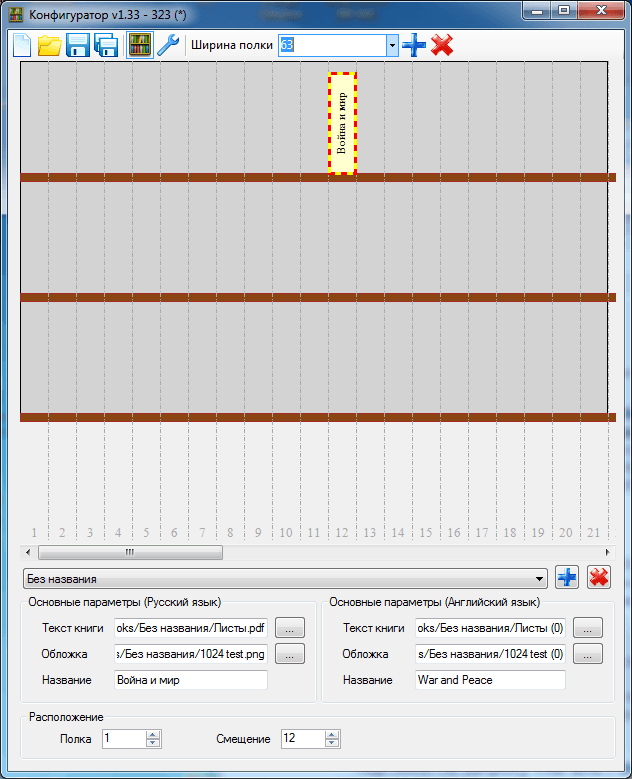Increase the Смещение value with the up arrow

point(332,735)
